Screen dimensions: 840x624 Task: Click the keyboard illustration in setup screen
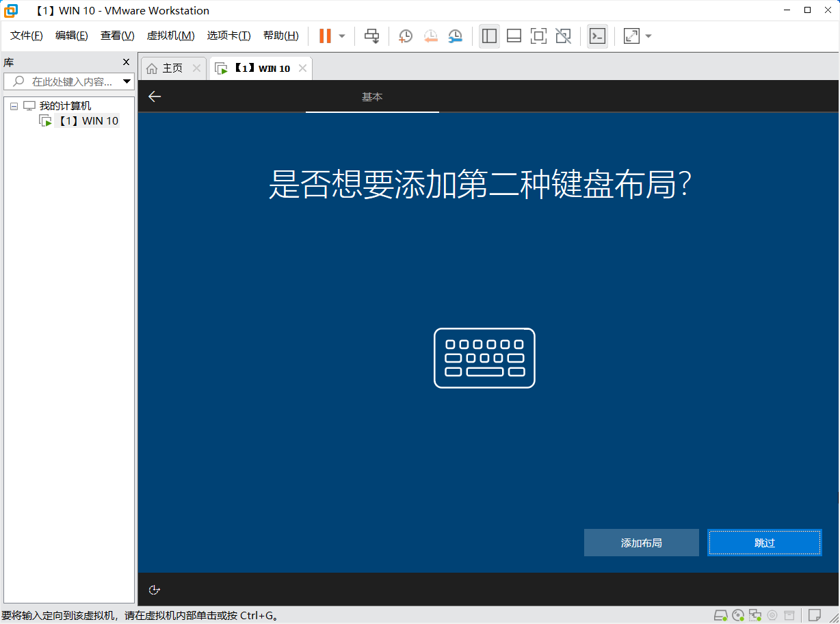[484, 358]
